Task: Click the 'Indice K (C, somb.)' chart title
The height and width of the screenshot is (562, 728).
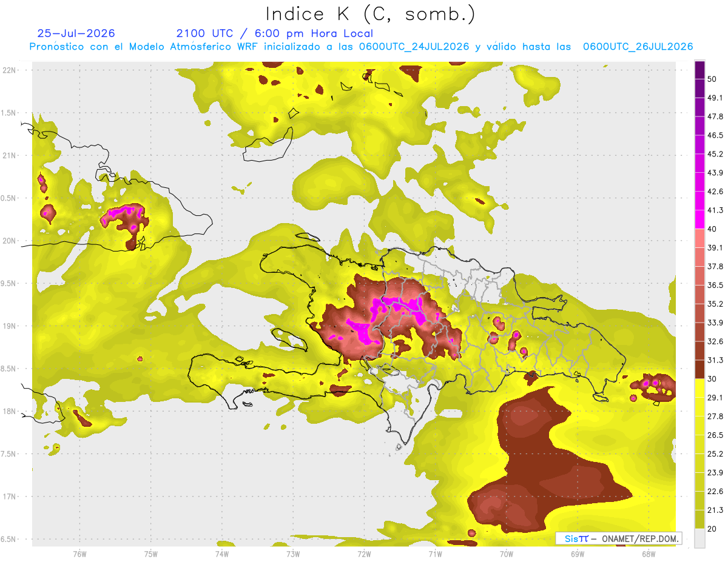Action: (x=370, y=15)
